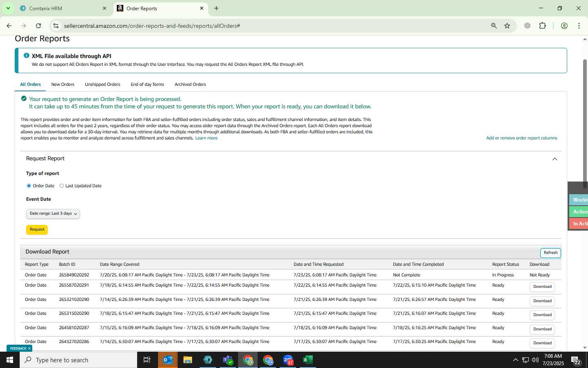This screenshot has width=588, height=368.
Task: Switch to the Unshipped Orders tab
Action: pos(102,84)
